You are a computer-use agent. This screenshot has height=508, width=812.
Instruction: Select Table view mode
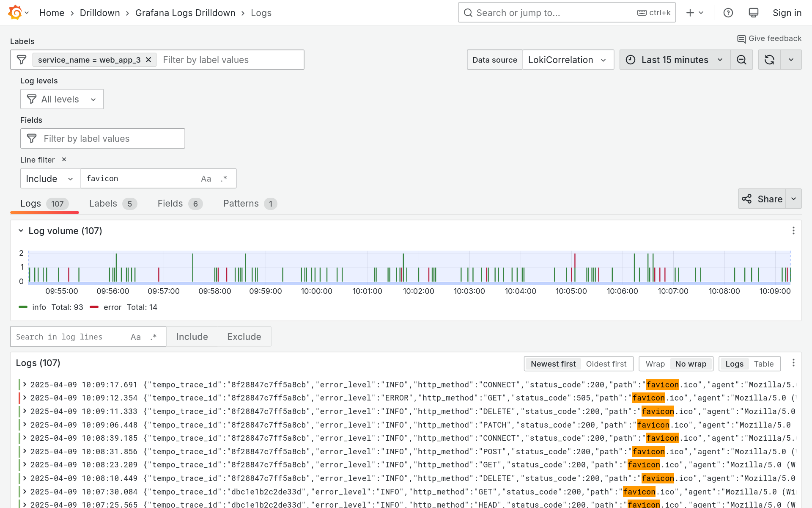point(763,364)
